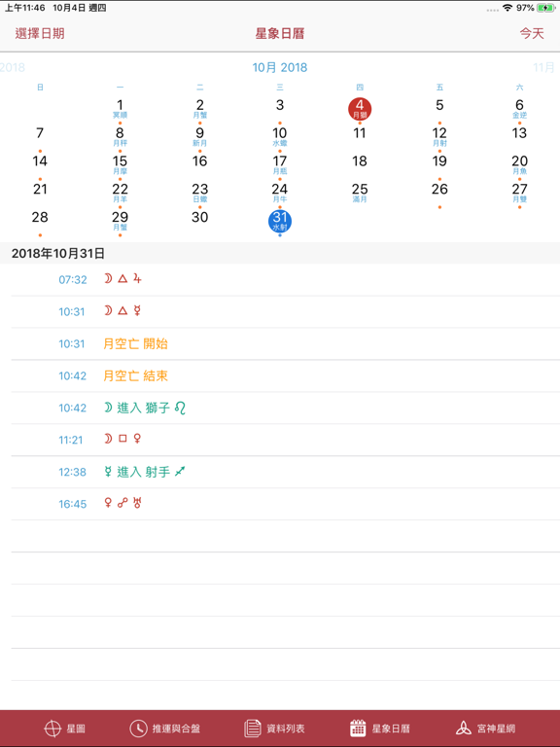Viewport: 560px width, 747px height.
Task: Open the 16:45 Venus opposition Uranus event
Action: pyautogui.click(x=286, y=504)
